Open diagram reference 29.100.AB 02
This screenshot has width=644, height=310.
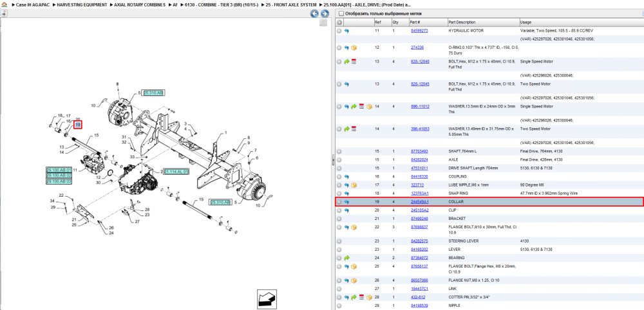59,176
